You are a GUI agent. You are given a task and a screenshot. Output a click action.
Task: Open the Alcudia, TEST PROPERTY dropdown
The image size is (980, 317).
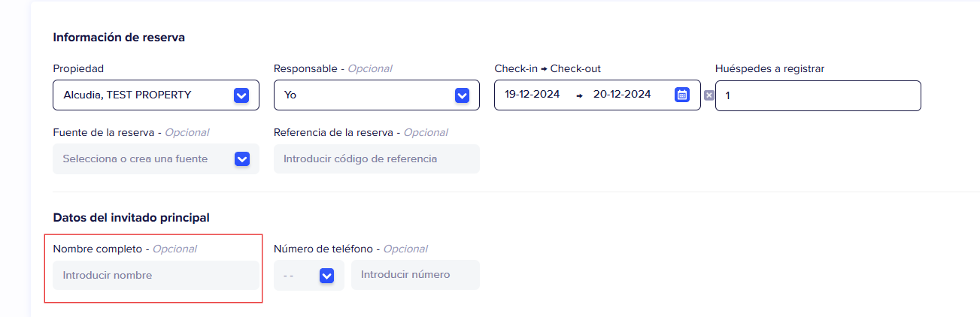[x=143, y=95]
